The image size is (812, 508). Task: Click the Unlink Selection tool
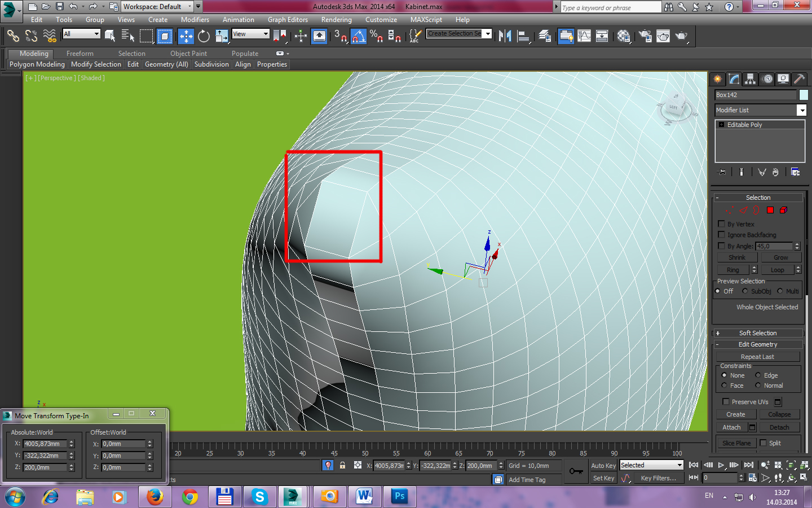(x=31, y=36)
